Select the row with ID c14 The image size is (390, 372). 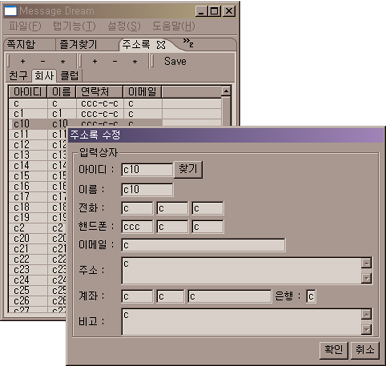tap(38, 166)
